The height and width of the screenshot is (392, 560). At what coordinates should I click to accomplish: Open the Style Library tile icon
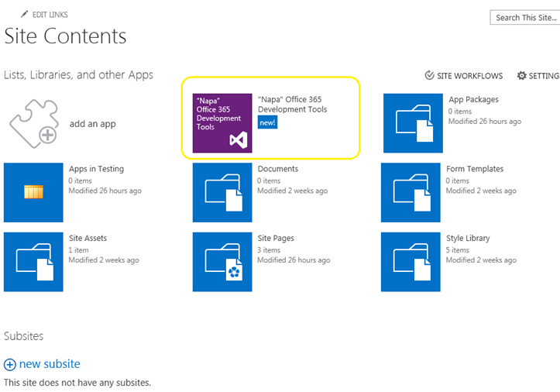pos(411,262)
